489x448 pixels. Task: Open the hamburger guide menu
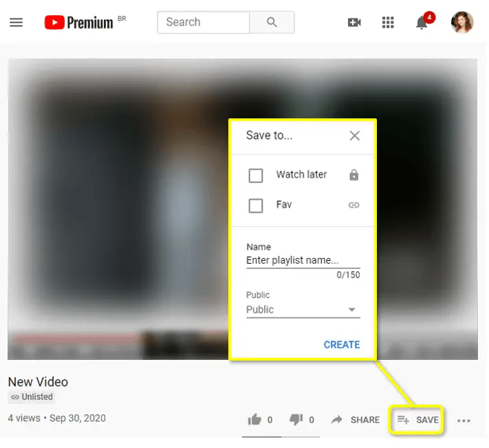pyautogui.click(x=16, y=23)
